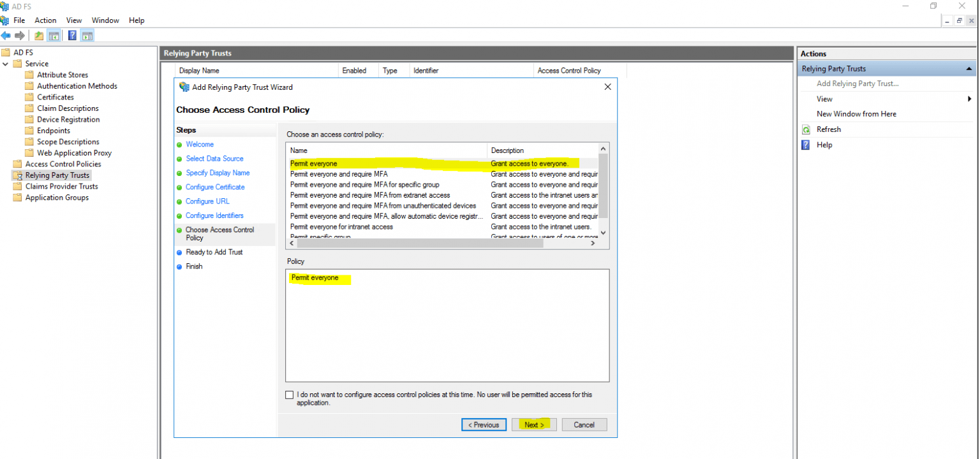The image size is (980, 459).
Task: Toggle the action pane toolbar icon
Action: pyautogui.click(x=87, y=35)
